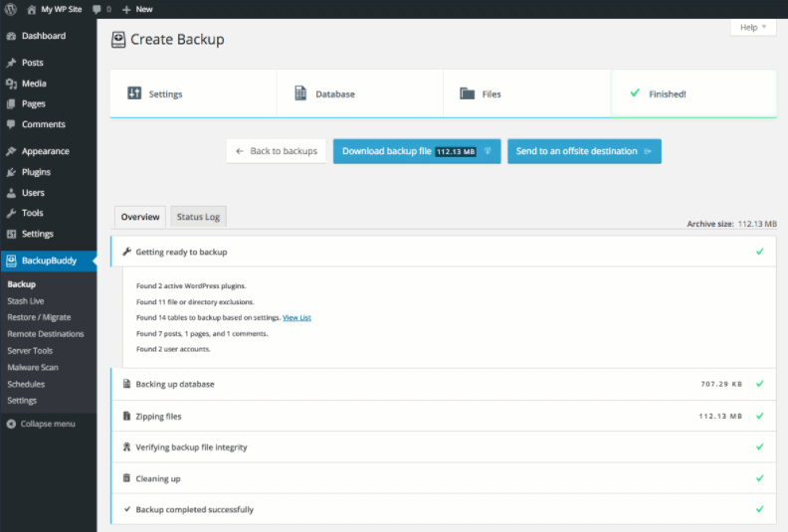Click the Archive size 112.13 MB text
The height and width of the screenshot is (532, 788).
tap(731, 224)
